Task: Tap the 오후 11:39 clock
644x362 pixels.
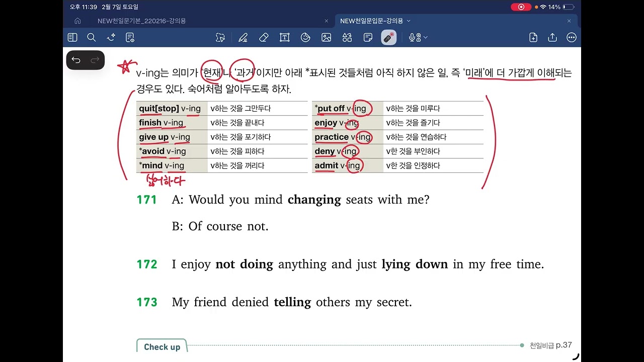Action: [84, 7]
